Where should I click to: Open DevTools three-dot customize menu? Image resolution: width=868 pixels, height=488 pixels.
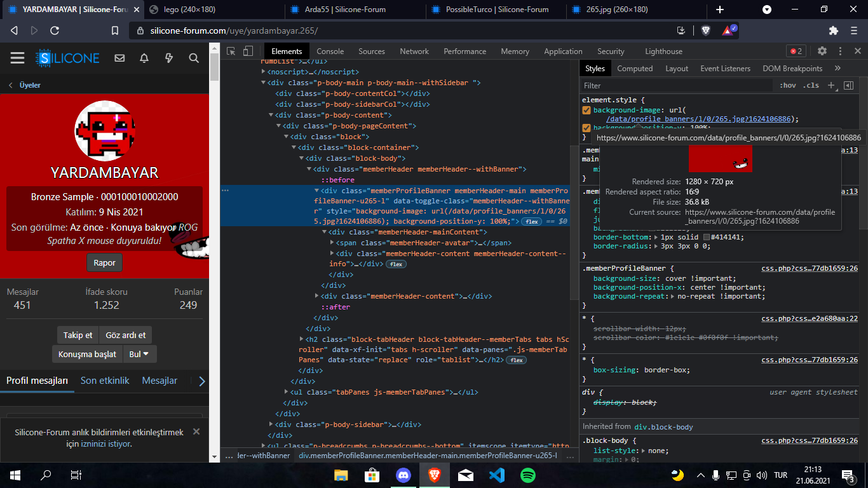click(x=840, y=51)
